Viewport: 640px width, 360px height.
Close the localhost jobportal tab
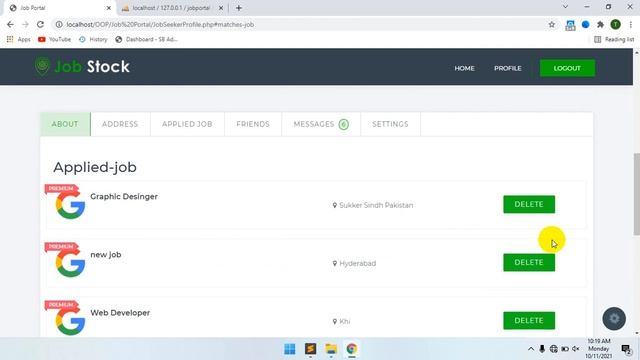tap(221, 8)
